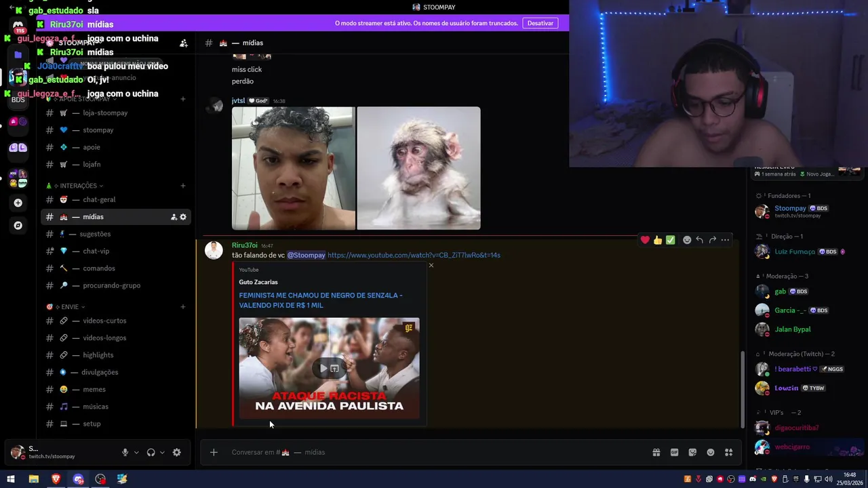Disable streamer mode with Desativar button

click(540, 23)
